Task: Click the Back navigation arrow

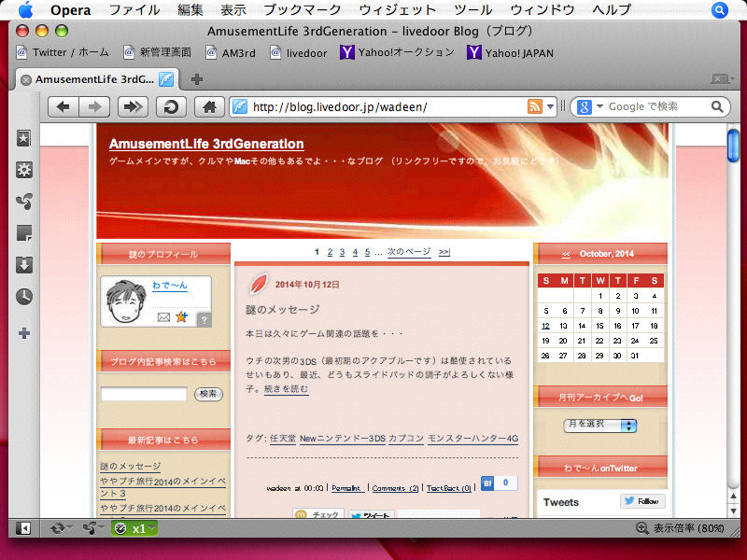Action: [63, 106]
